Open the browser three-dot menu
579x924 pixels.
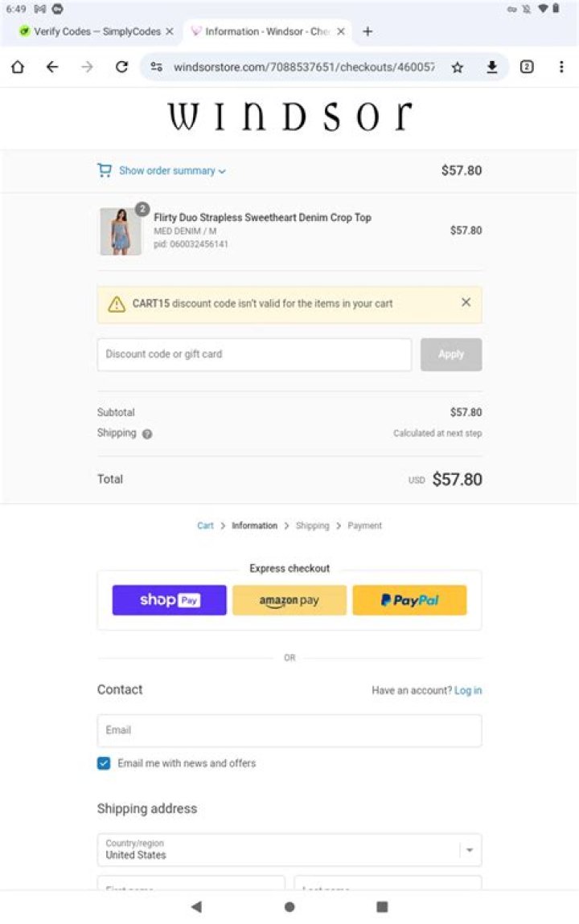click(x=561, y=67)
